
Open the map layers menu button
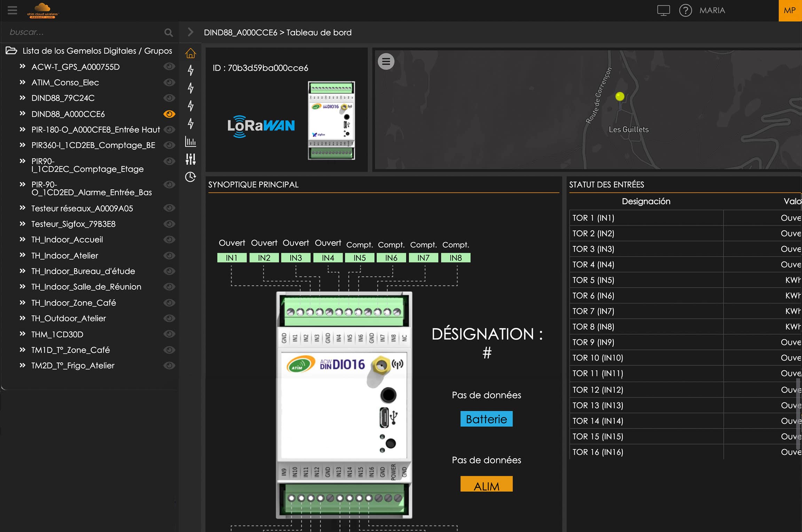[x=386, y=62]
